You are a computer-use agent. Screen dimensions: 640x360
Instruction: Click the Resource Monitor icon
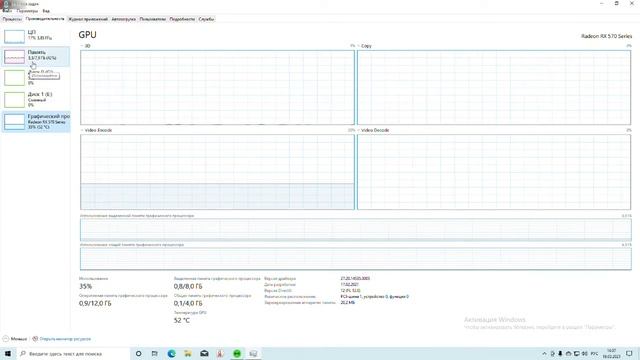click(x=35, y=339)
